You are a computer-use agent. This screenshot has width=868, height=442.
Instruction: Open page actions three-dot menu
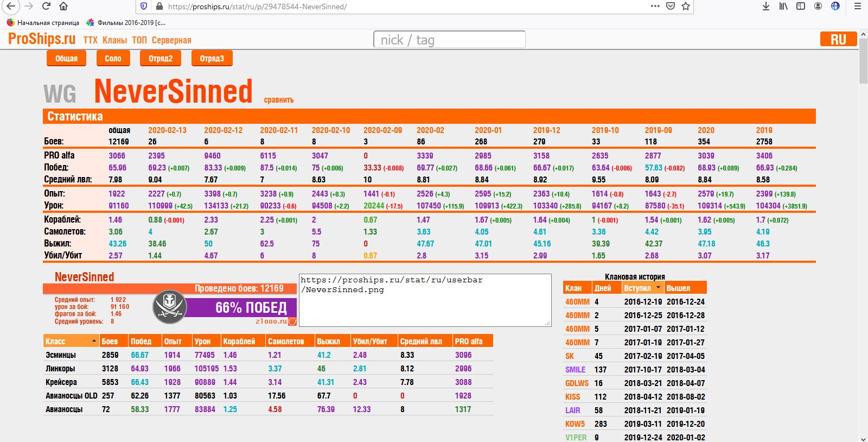655,7
